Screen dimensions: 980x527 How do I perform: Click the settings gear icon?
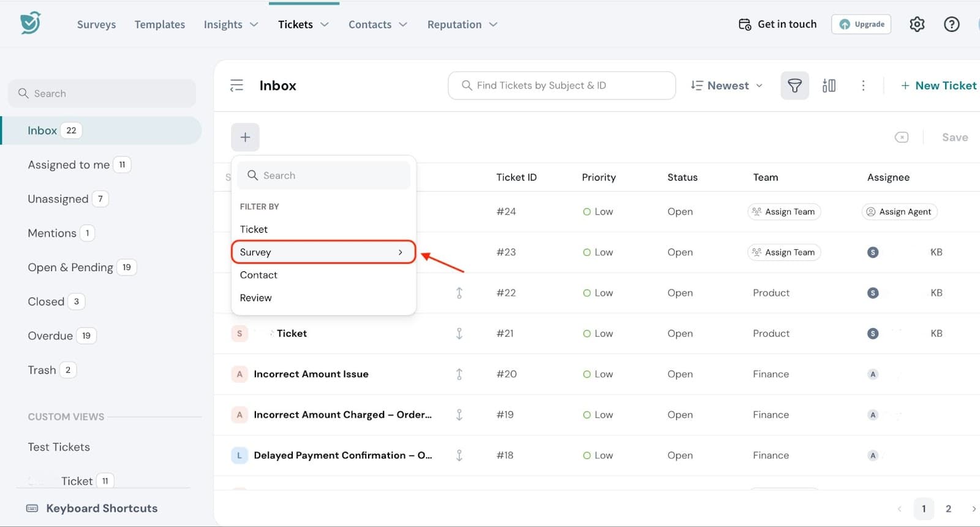(x=916, y=24)
